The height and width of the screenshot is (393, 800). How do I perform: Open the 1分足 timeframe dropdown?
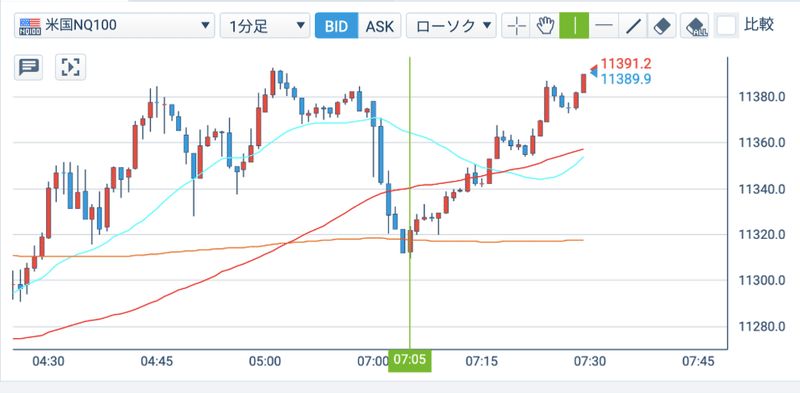[x=265, y=26]
